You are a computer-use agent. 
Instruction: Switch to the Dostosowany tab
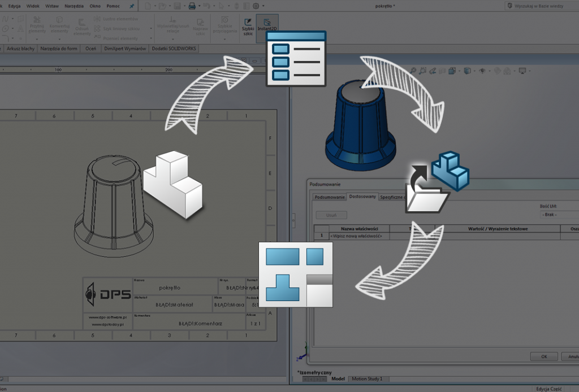362,197
